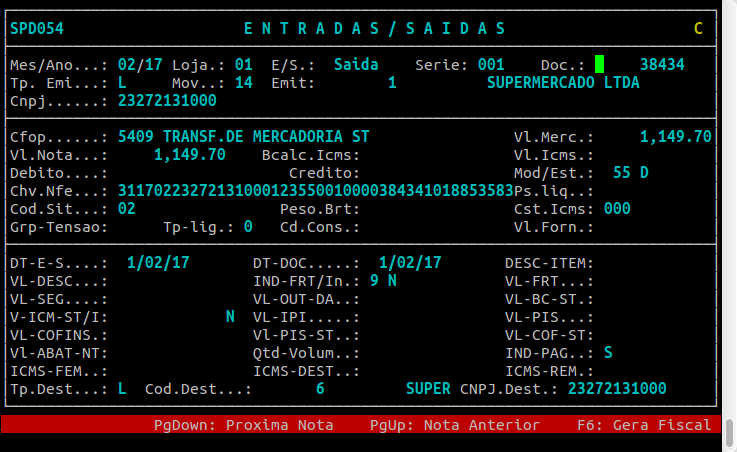The height and width of the screenshot is (452, 737).
Task: Select the Cnpj value 23272131000
Action: point(167,100)
